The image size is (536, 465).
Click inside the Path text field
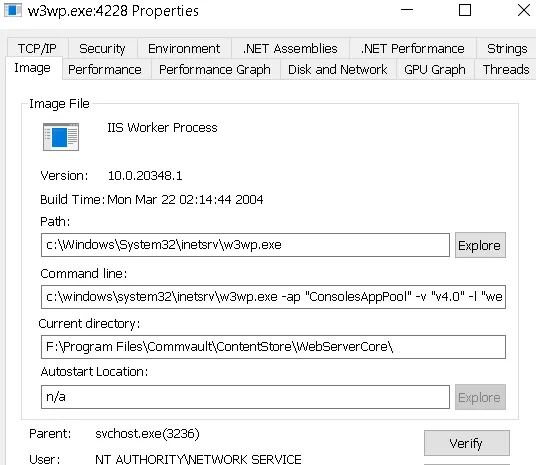click(245, 245)
